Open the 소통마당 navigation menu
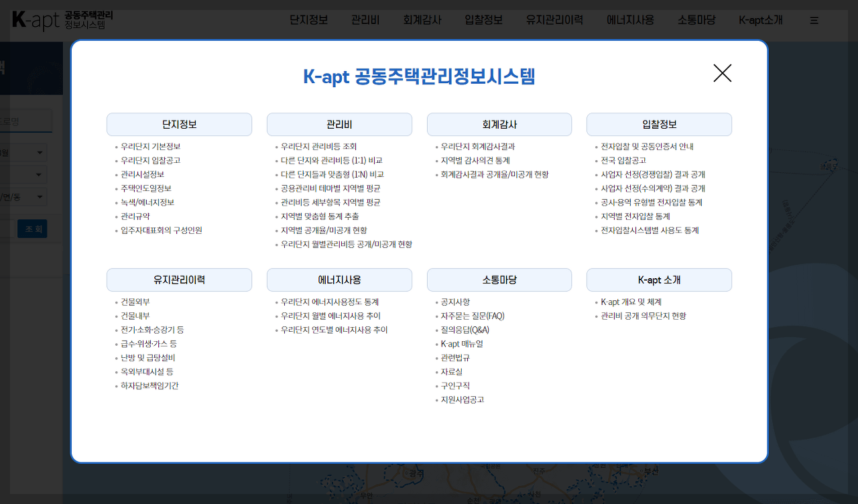Viewport: 858px width, 504px height. (x=696, y=20)
